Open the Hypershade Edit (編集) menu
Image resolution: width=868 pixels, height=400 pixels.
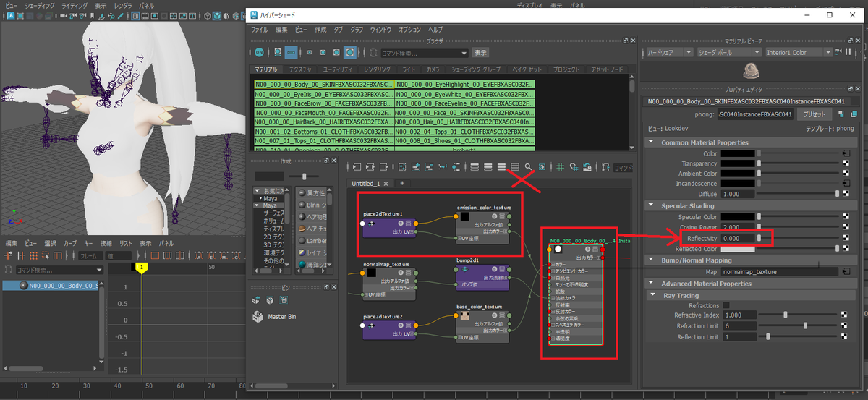tap(282, 30)
